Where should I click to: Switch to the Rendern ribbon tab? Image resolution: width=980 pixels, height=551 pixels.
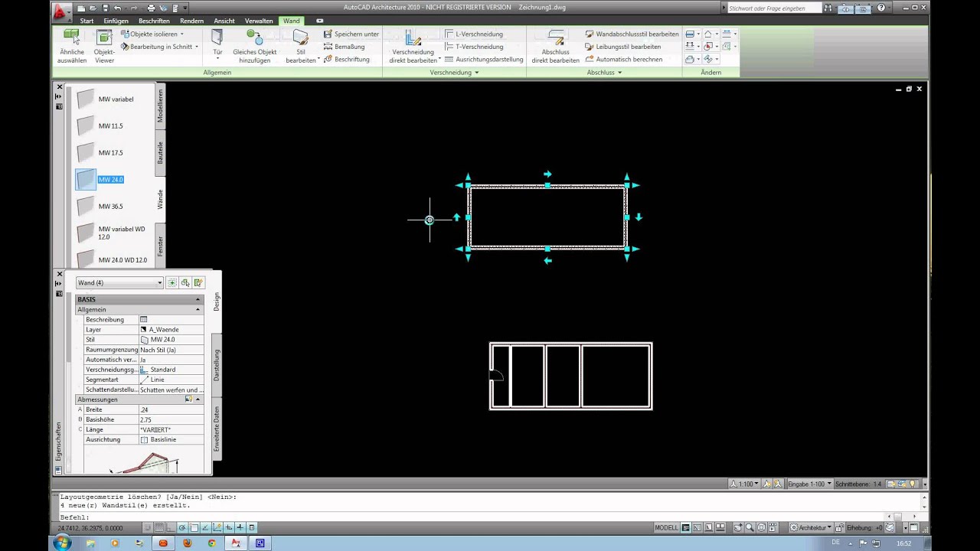tap(191, 21)
